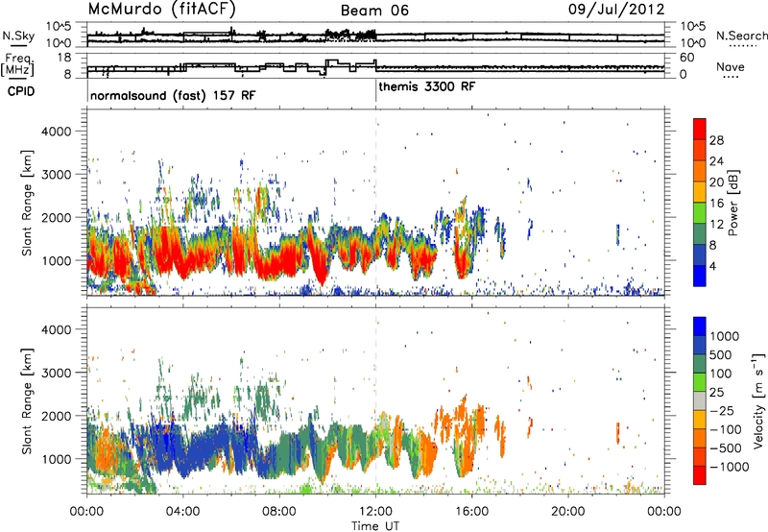Screen dimensions: 768x532
Task: Click the '-1000' velocity colorbar value
Action: [730, 467]
